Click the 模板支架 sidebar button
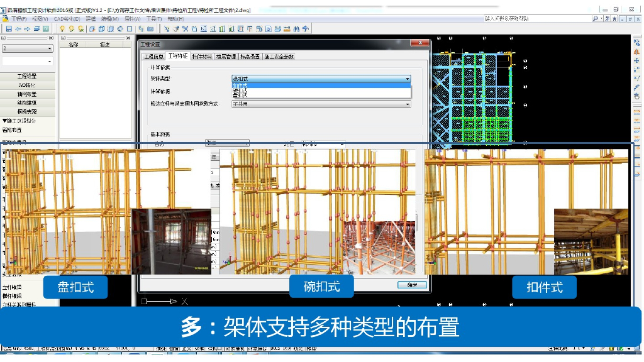This screenshot has height=362, width=644. tap(27, 112)
